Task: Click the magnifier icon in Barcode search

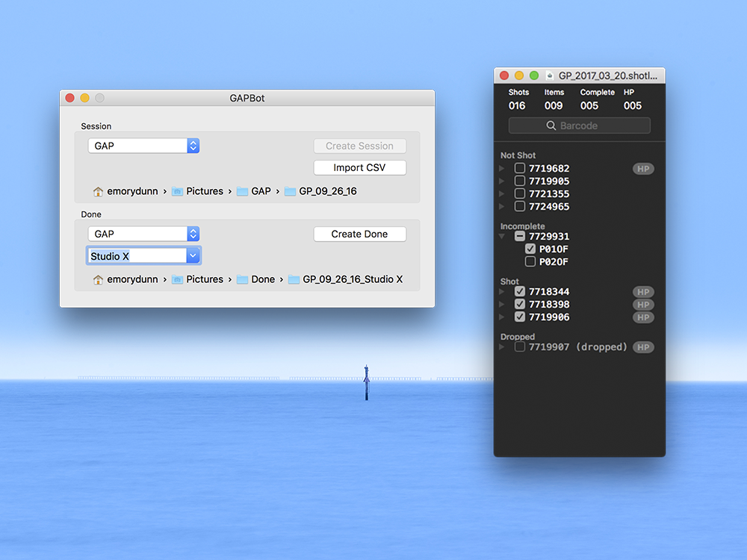Action: (551, 126)
